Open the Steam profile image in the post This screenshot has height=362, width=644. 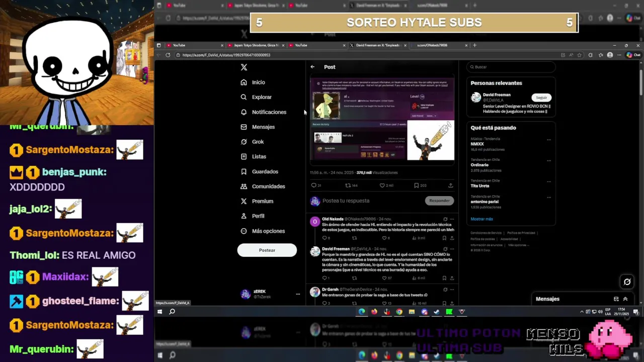coord(327,105)
